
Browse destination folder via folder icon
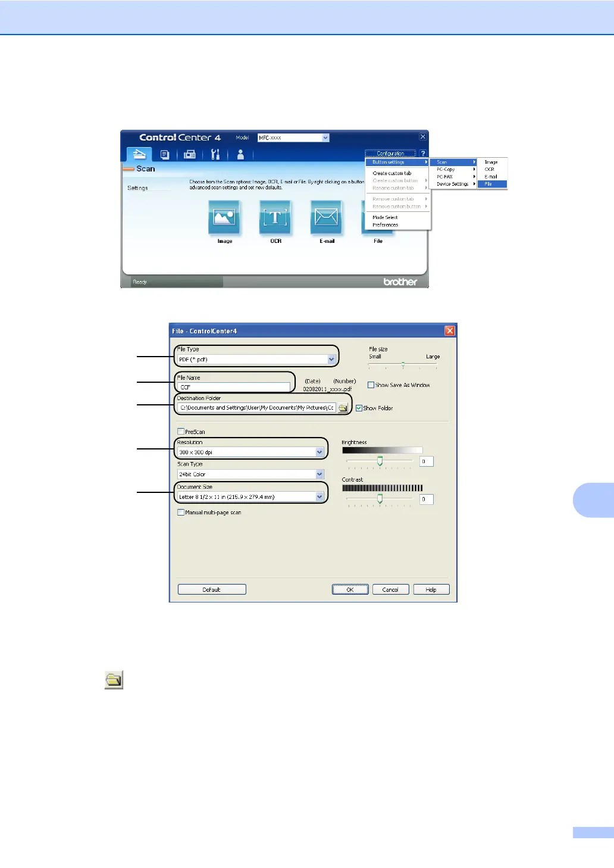[343, 408]
